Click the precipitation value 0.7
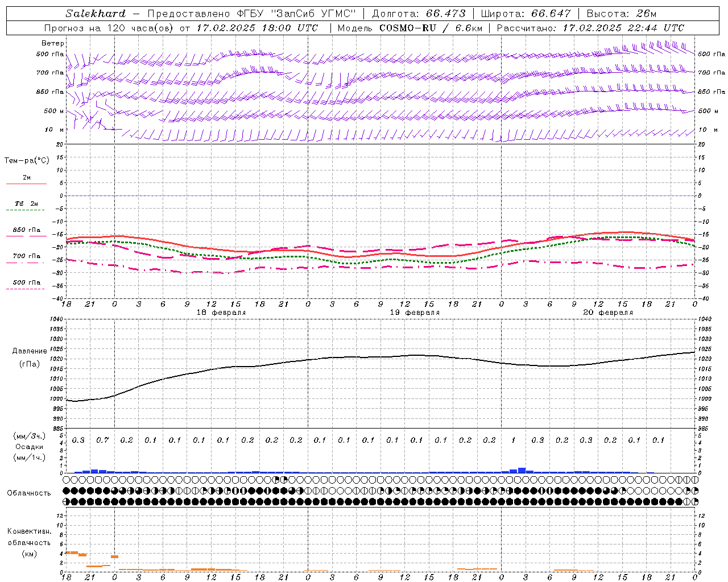The image size is (728, 582). tap(102, 440)
